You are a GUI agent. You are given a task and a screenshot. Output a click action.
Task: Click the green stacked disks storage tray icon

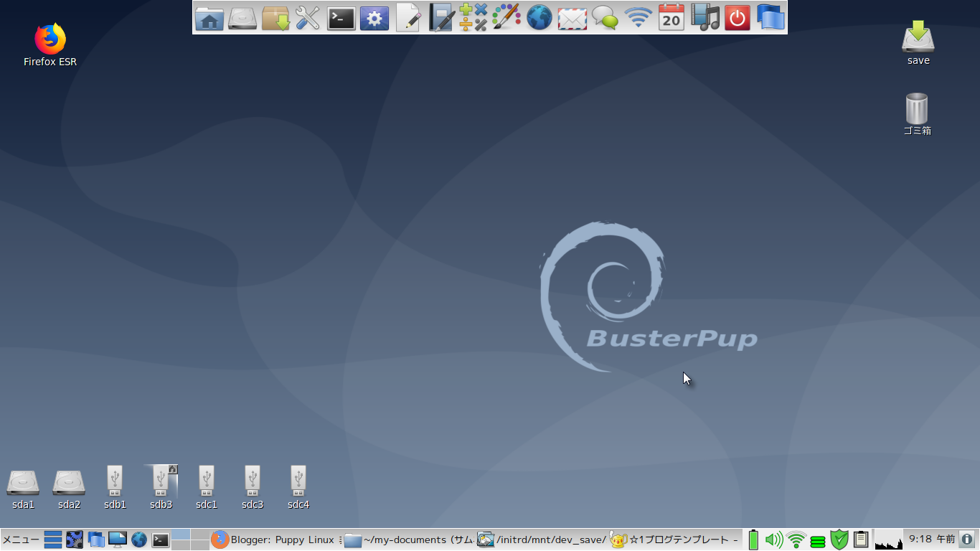818,542
